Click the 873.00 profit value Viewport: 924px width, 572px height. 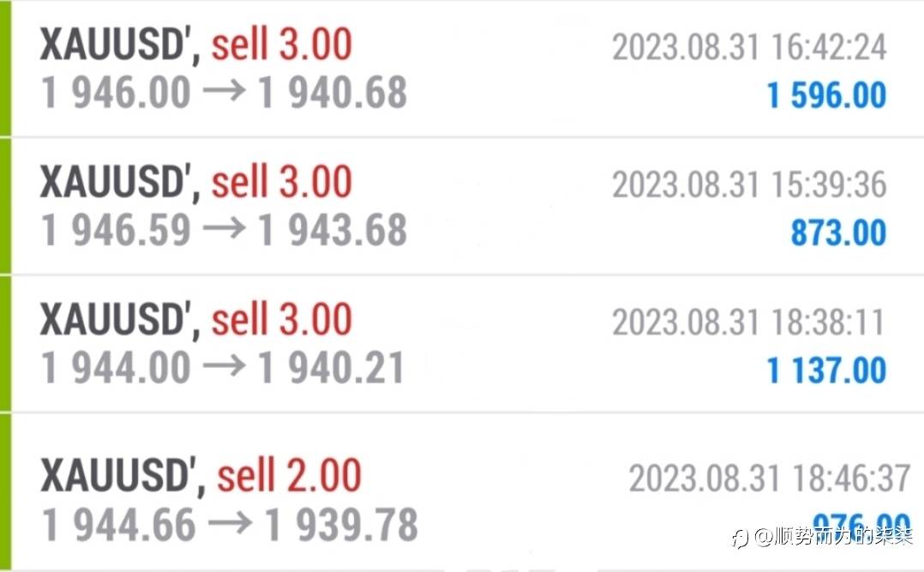pyautogui.click(x=837, y=232)
